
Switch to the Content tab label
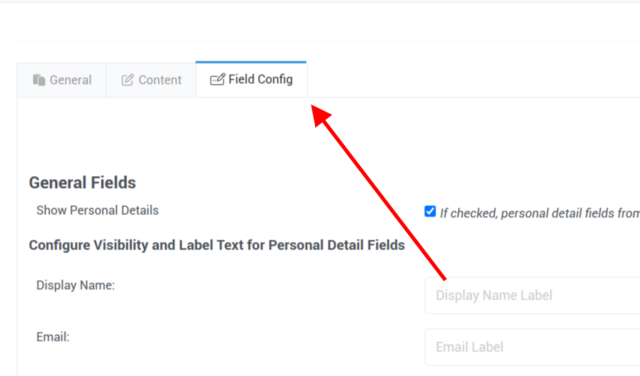160,80
